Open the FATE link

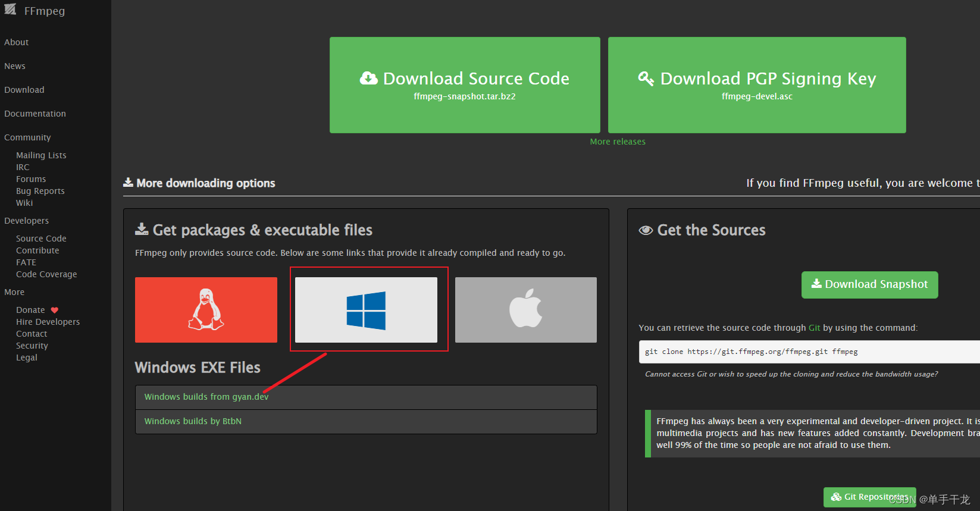click(26, 262)
